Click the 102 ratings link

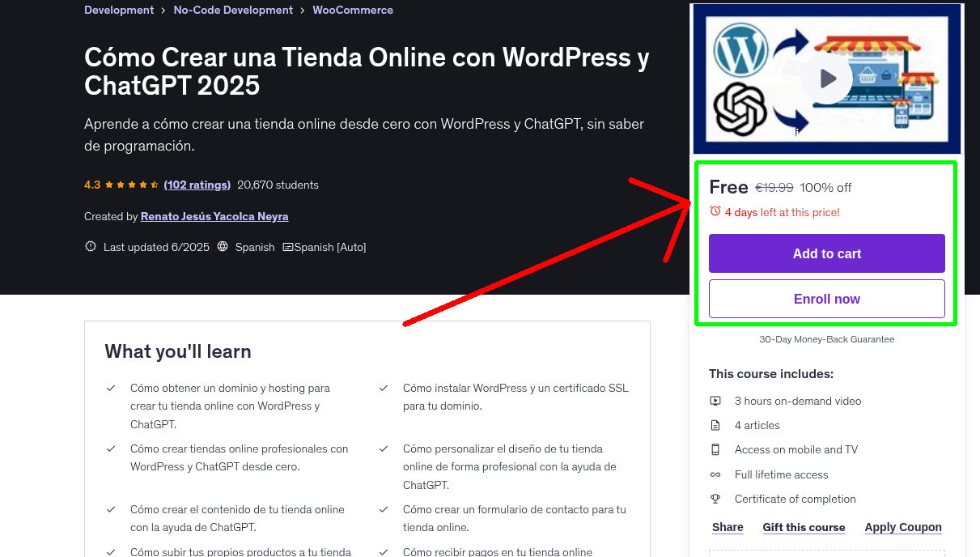197,185
